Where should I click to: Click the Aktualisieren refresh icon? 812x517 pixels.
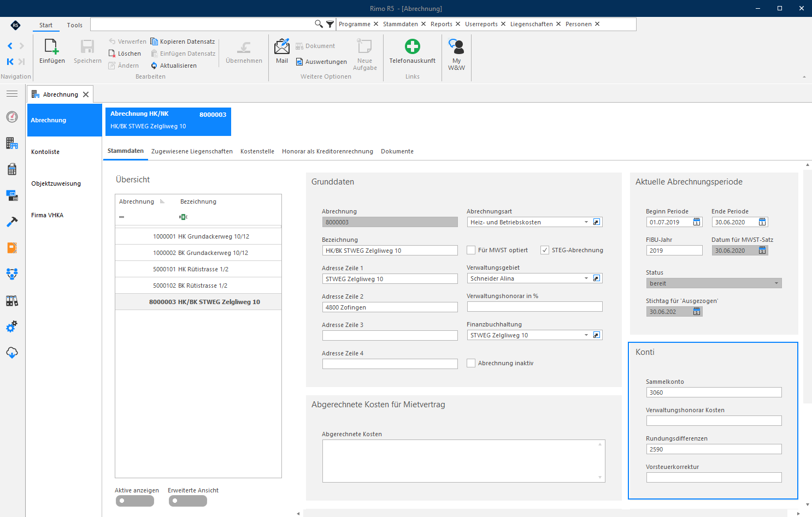point(154,66)
